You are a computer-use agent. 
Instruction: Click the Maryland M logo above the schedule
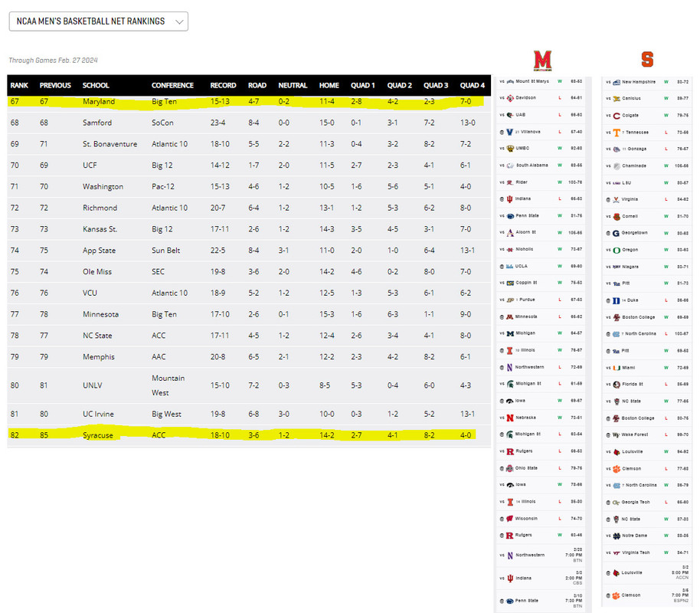[x=542, y=60]
